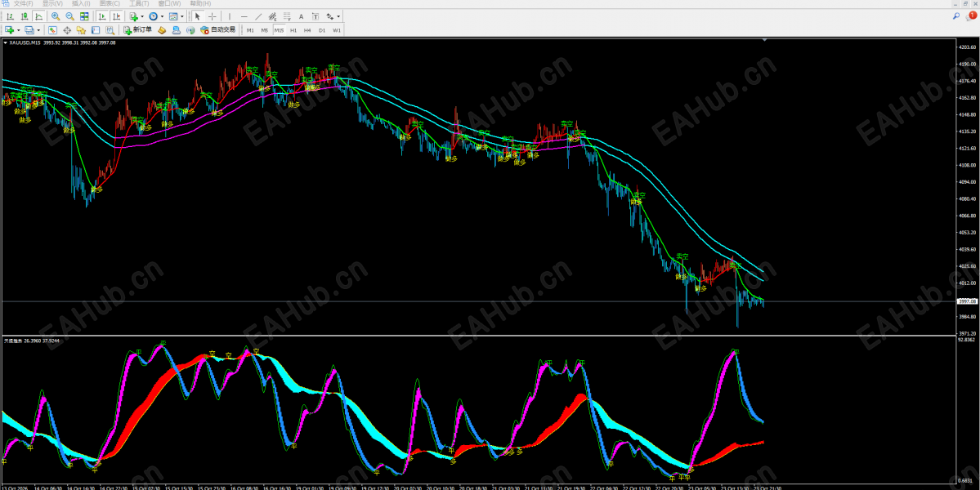Show the Terminal window
The width and height of the screenshot is (980, 490).
coord(96,30)
